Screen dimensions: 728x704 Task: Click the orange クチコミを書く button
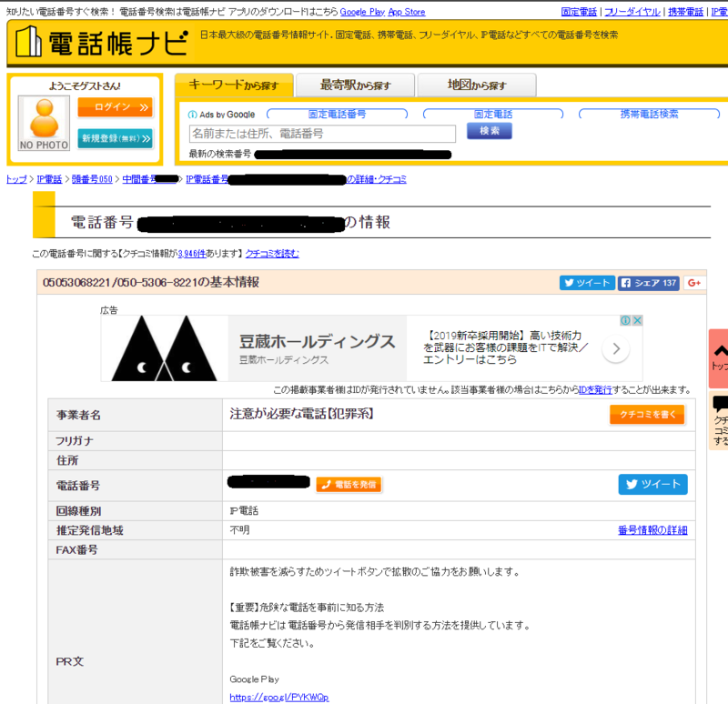647,415
